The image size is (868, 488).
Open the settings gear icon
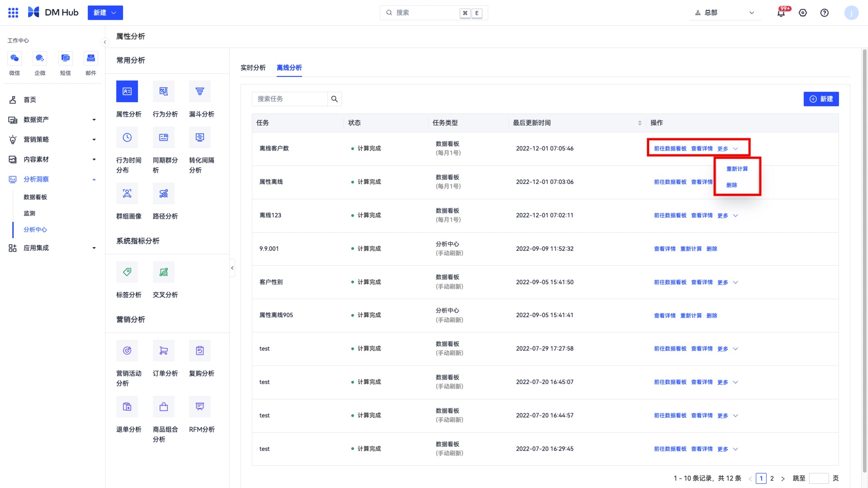pyautogui.click(x=803, y=13)
